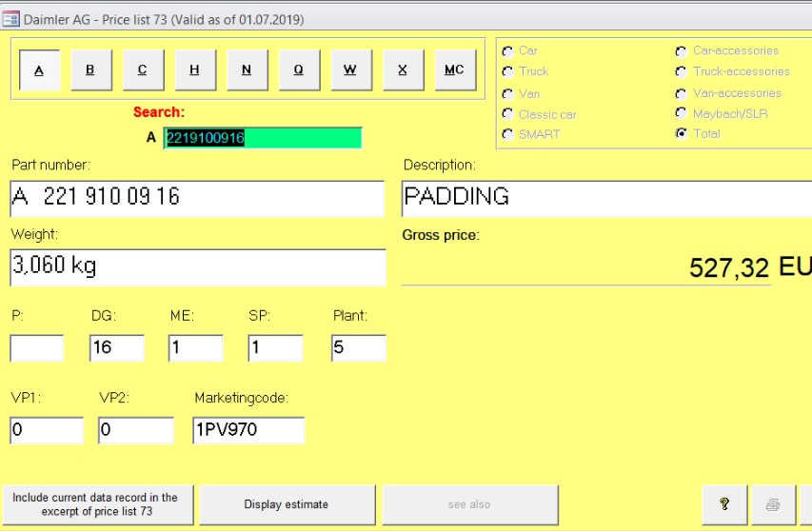Select the A prefix button
Viewport: 812px width, 531px height.
(x=39, y=70)
